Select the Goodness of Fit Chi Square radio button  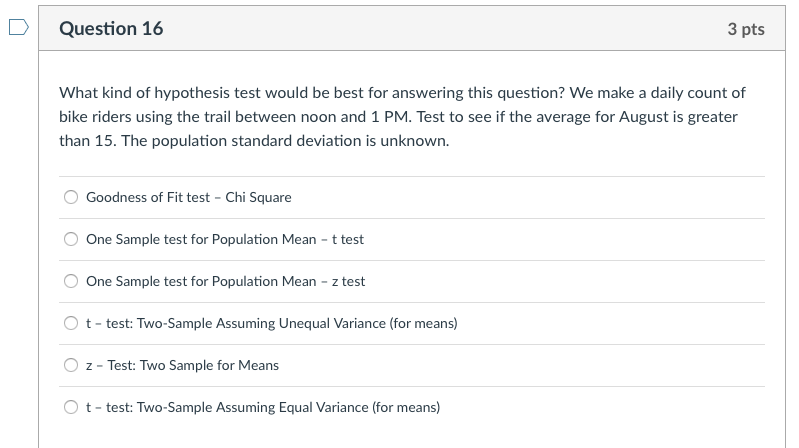(71, 198)
